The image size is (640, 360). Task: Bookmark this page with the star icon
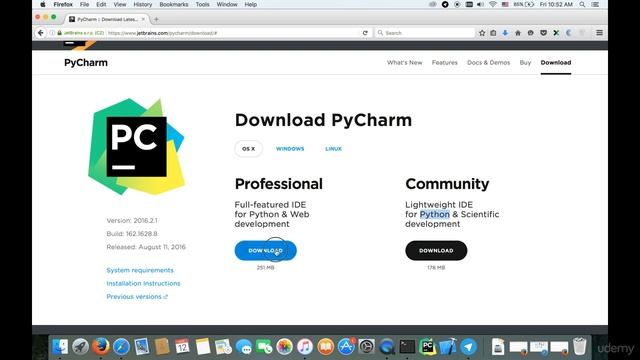coord(482,33)
